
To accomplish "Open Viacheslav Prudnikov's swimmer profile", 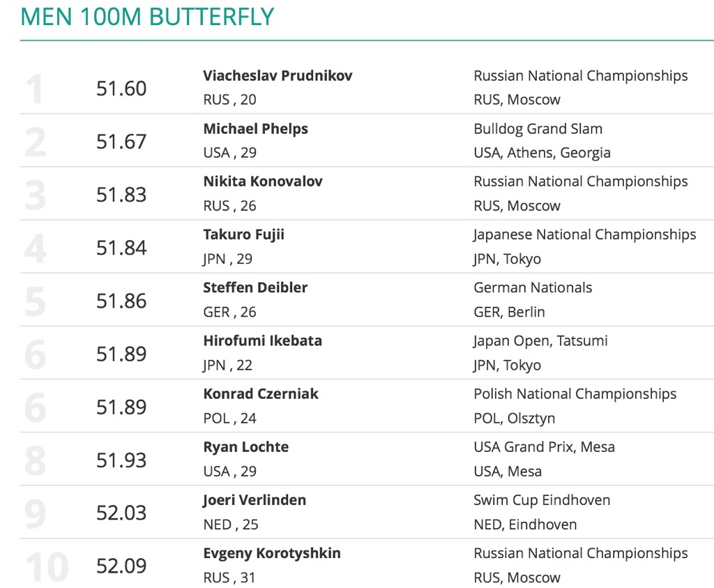I will (x=278, y=75).
